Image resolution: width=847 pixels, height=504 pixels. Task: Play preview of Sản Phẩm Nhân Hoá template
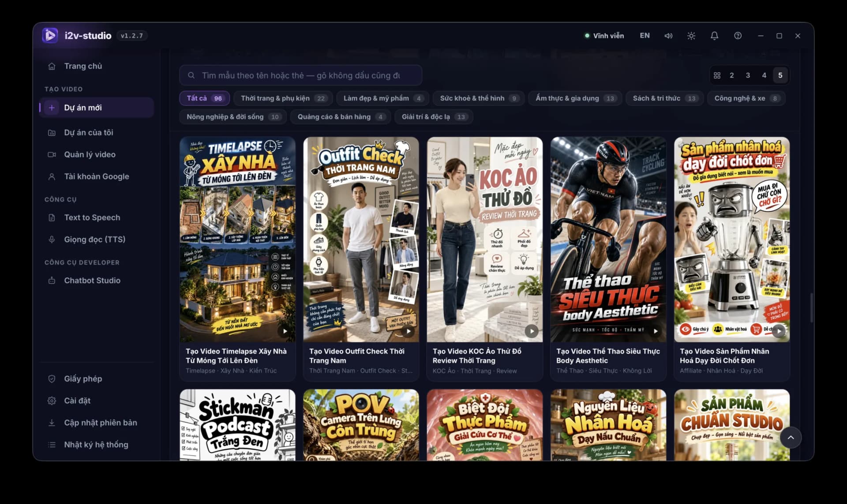[779, 331]
